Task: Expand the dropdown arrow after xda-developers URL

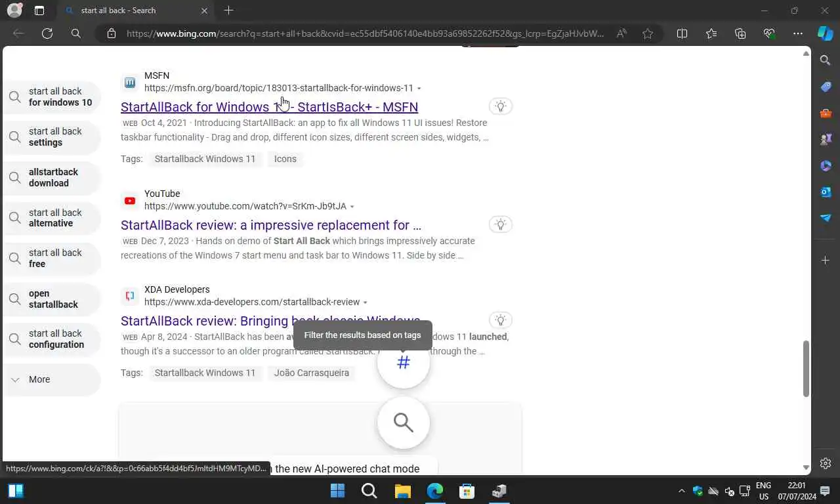Action: [x=366, y=303]
